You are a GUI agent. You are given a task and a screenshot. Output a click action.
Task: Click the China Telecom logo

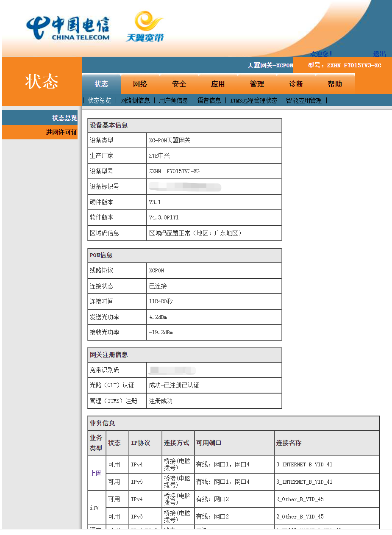(x=68, y=28)
